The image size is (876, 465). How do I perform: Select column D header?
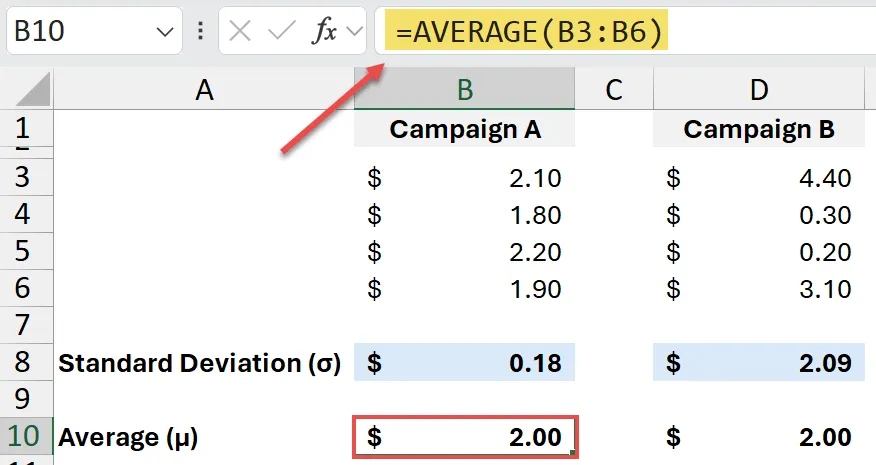pyautogui.click(x=759, y=90)
